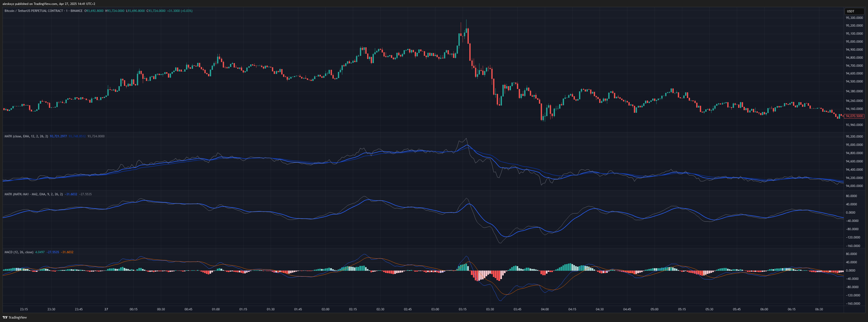Click the MATK value 93,721.2977

click(x=58, y=136)
